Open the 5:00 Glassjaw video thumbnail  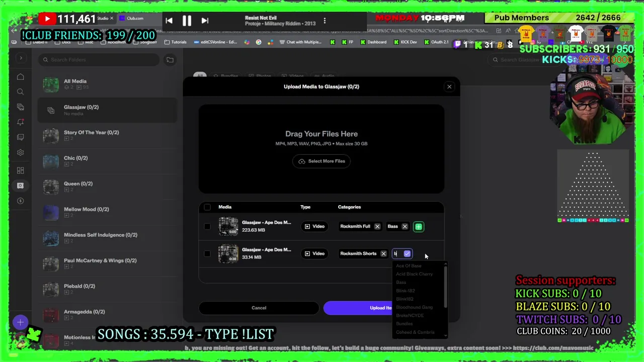pyautogui.click(x=228, y=226)
